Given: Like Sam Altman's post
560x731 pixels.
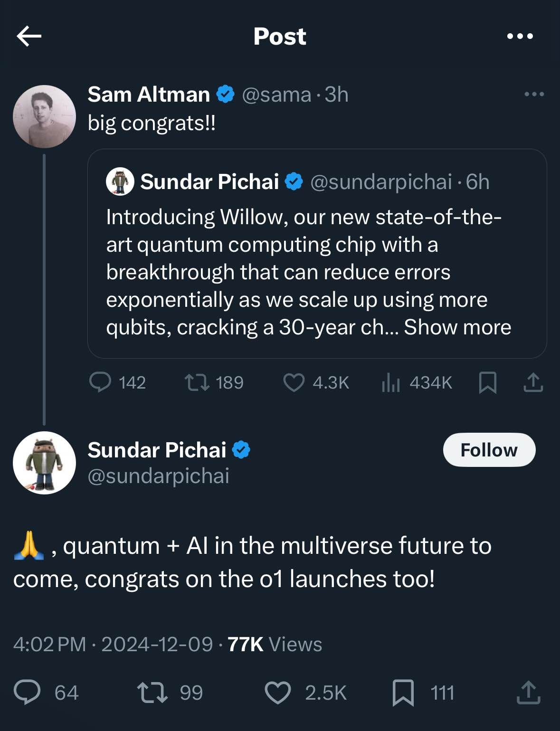Looking at the screenshot, I should pyautogui.click(x=294, y=382).
